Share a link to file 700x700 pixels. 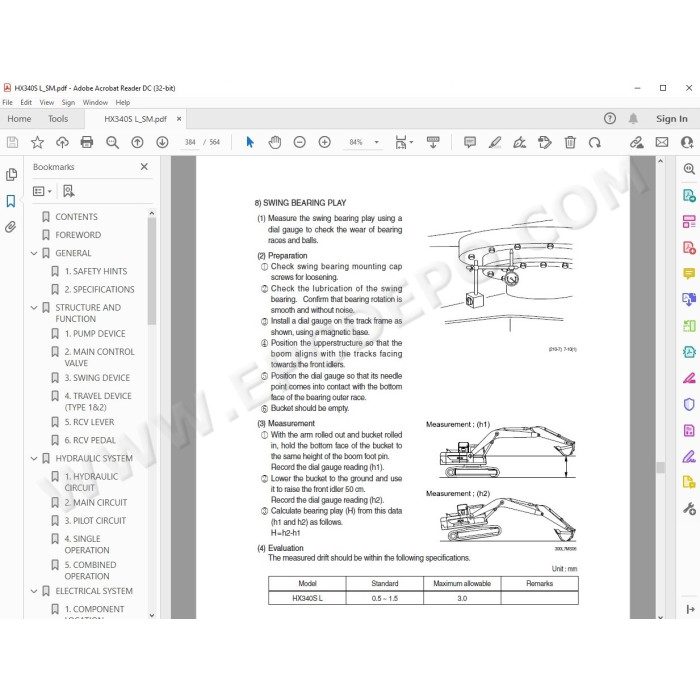click(x=637, y=142)
